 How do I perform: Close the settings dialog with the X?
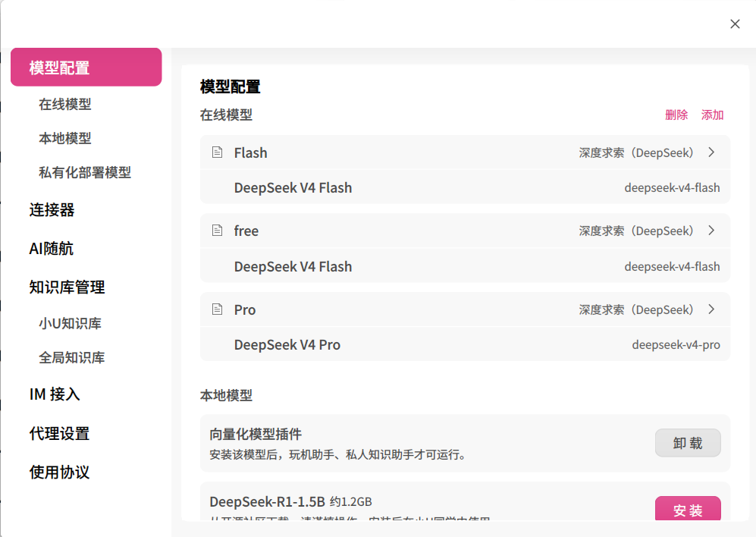click(735, 24)
